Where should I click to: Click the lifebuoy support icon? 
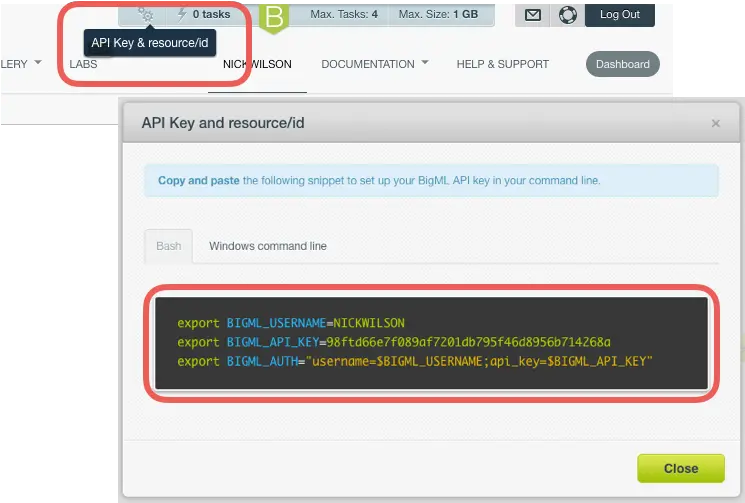pyautogui.click(x=567, y=15)
